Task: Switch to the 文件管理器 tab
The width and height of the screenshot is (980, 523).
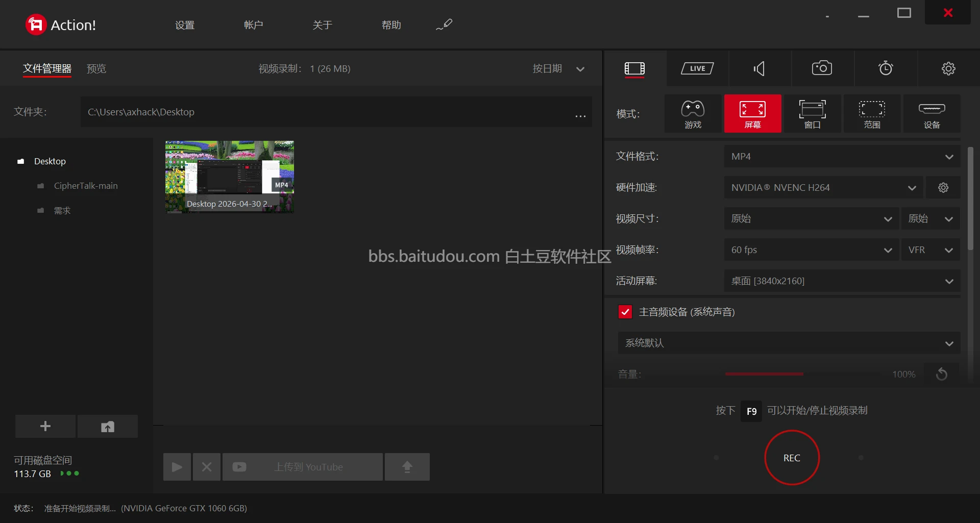Action: click(47, 68)
